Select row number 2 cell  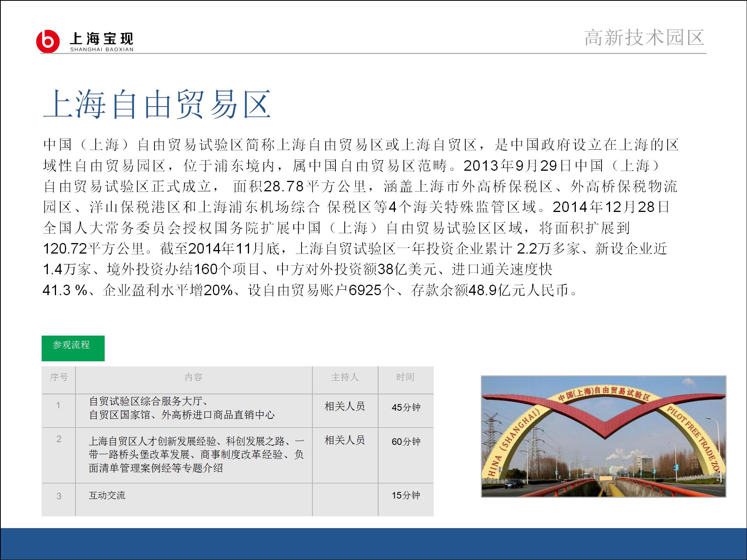coord(59,455)
